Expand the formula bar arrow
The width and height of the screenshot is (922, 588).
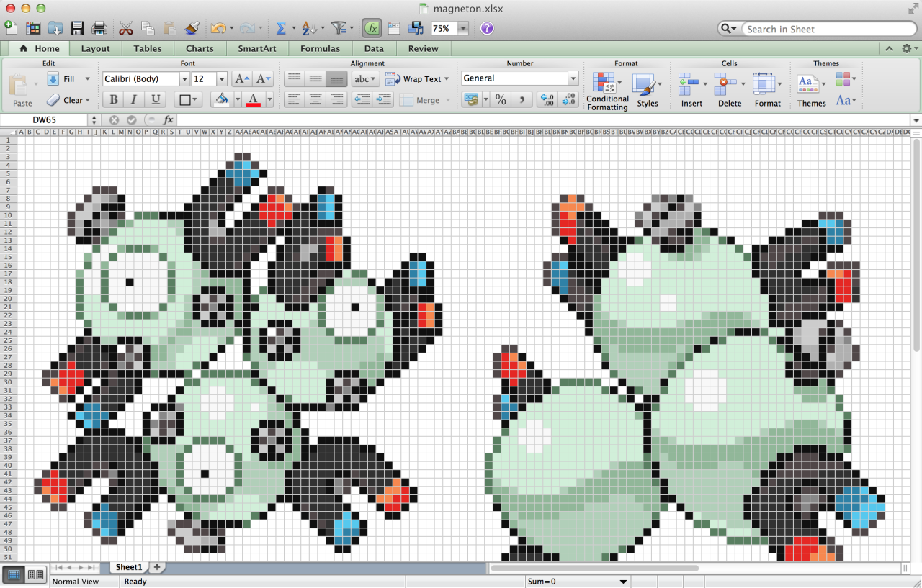(916, 120)
